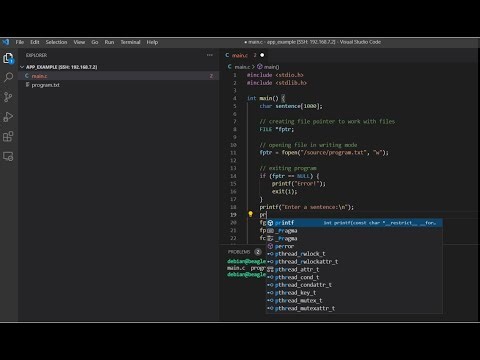Image resolution: width=480 pixels, height=360 pixels.
Task: Switch to the main.c editor tab
Action: (x=244, y=55)
